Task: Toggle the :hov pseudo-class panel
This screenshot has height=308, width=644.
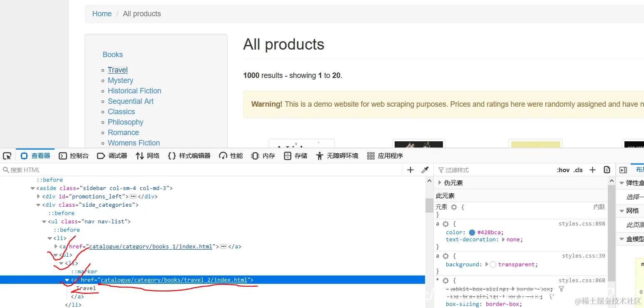Action: point(563,170)
